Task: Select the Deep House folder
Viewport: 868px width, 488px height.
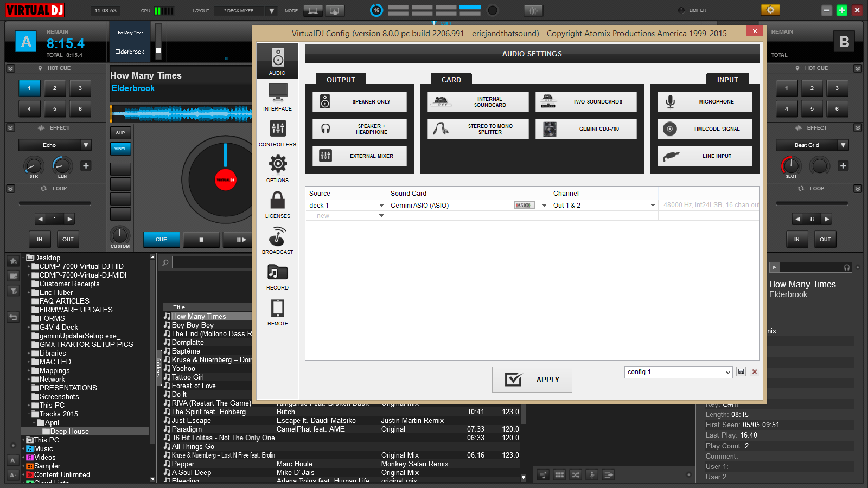Action: click(69, 432)
